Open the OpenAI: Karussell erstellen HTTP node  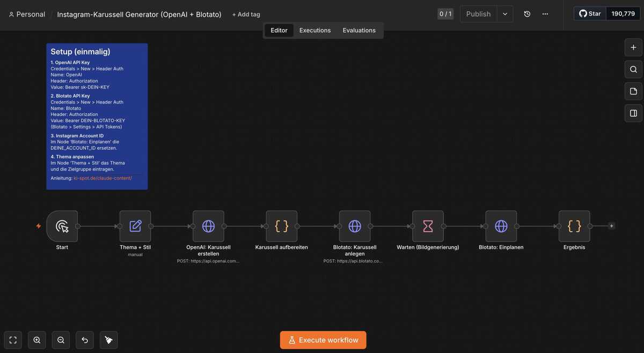[x=208, y=226]
